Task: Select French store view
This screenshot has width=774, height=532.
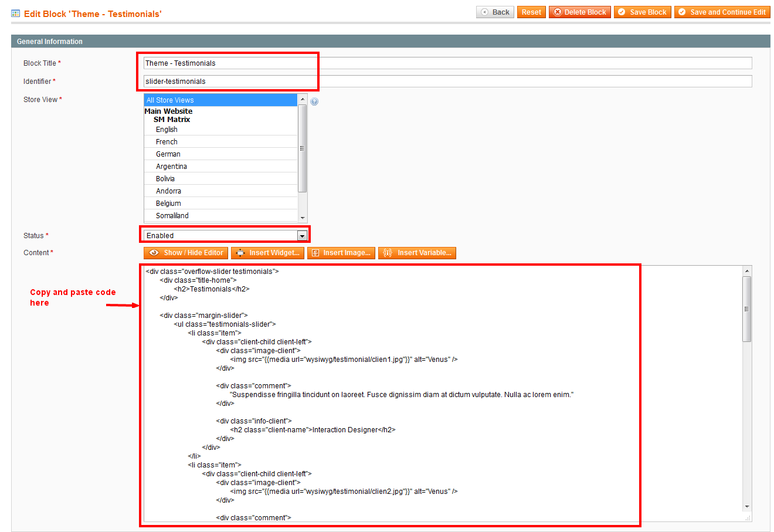Action: click(221, 142)
